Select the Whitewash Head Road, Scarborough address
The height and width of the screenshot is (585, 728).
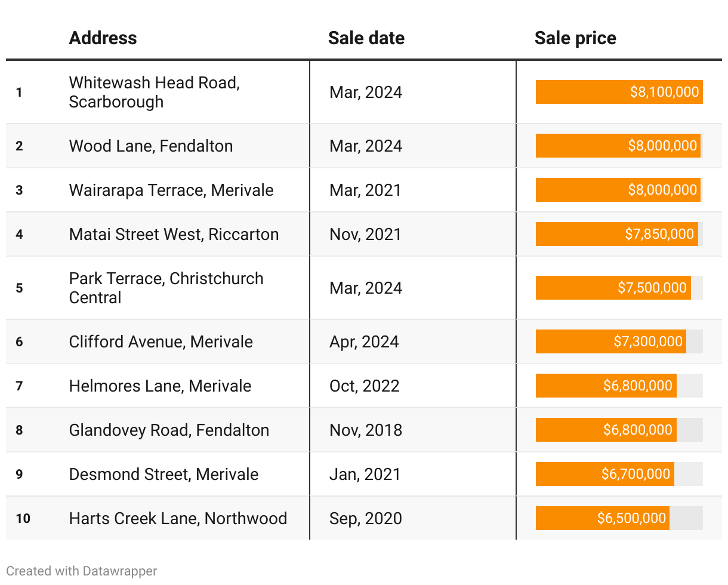tap(155, 92)
